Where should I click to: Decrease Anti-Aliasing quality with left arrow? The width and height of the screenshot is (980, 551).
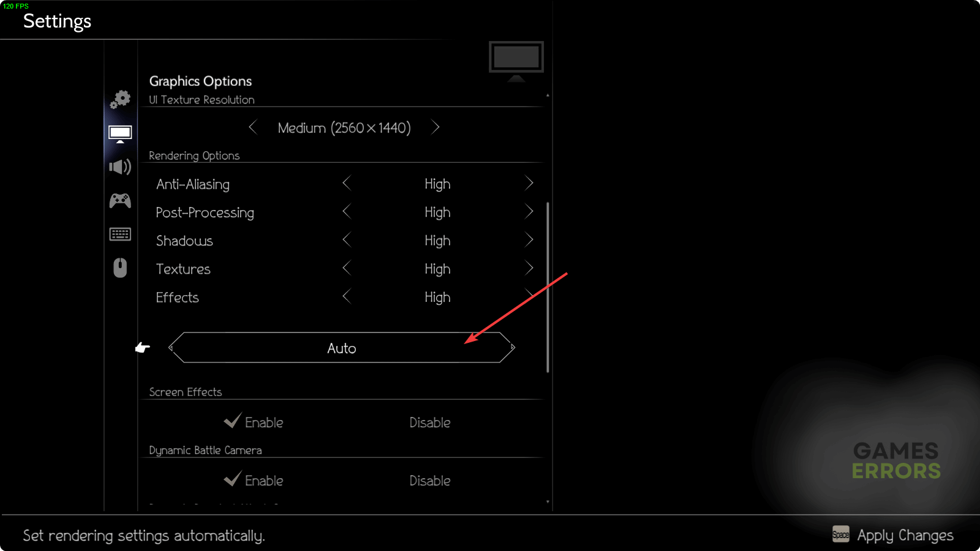click(x=347, y=183)
